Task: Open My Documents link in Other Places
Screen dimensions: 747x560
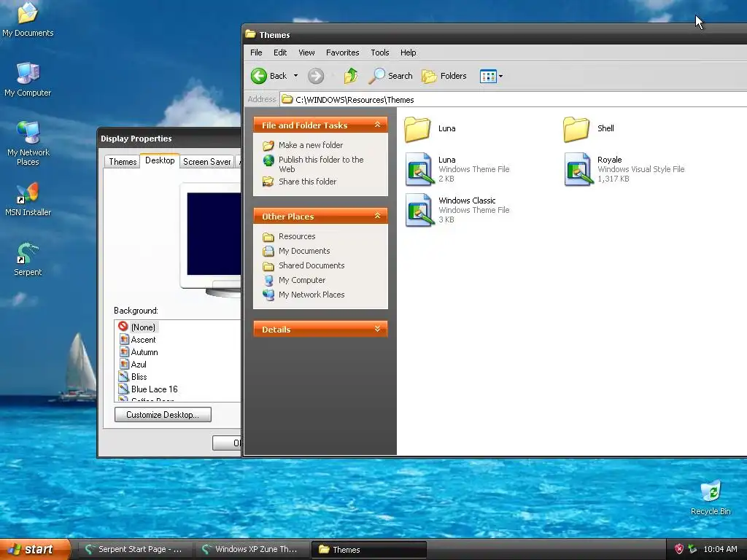Action: 304,251
